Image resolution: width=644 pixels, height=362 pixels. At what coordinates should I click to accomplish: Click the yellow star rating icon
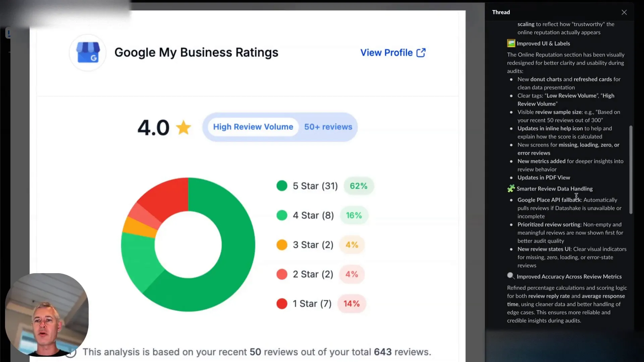183,128
